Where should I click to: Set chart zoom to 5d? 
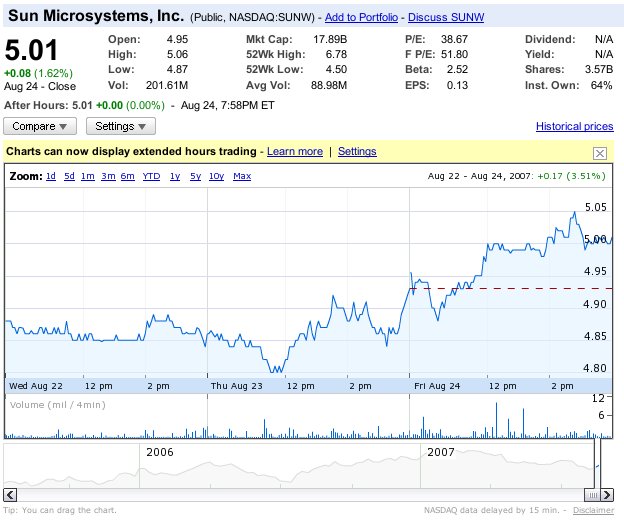(69, 176)
